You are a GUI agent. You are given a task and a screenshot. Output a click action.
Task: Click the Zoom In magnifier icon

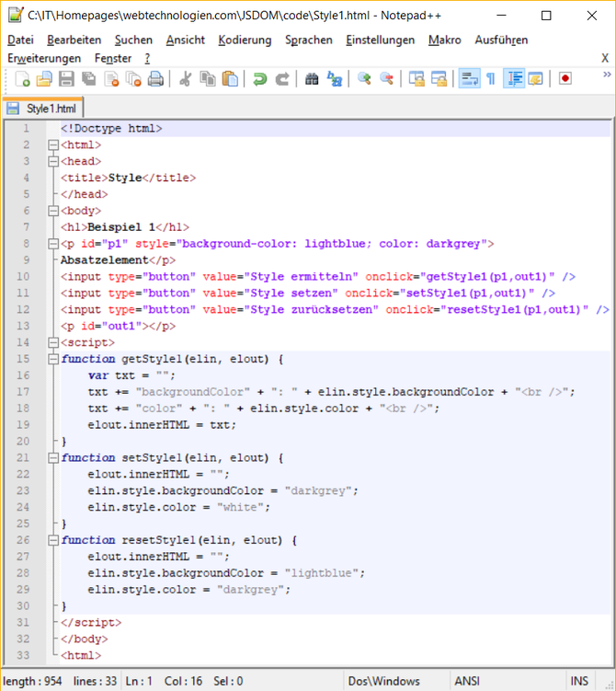364,79
